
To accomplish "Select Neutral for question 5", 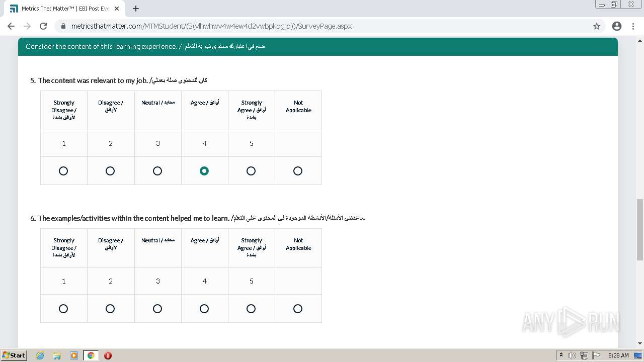I will coord(157,171).
